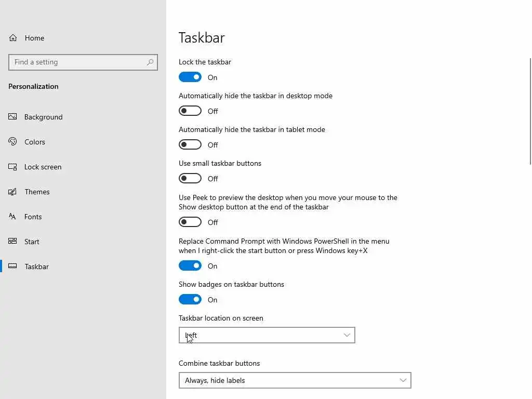This screenshot has height=399, width=532.
Task: Click the Home icon in sidebar
Action: (13, 38)
